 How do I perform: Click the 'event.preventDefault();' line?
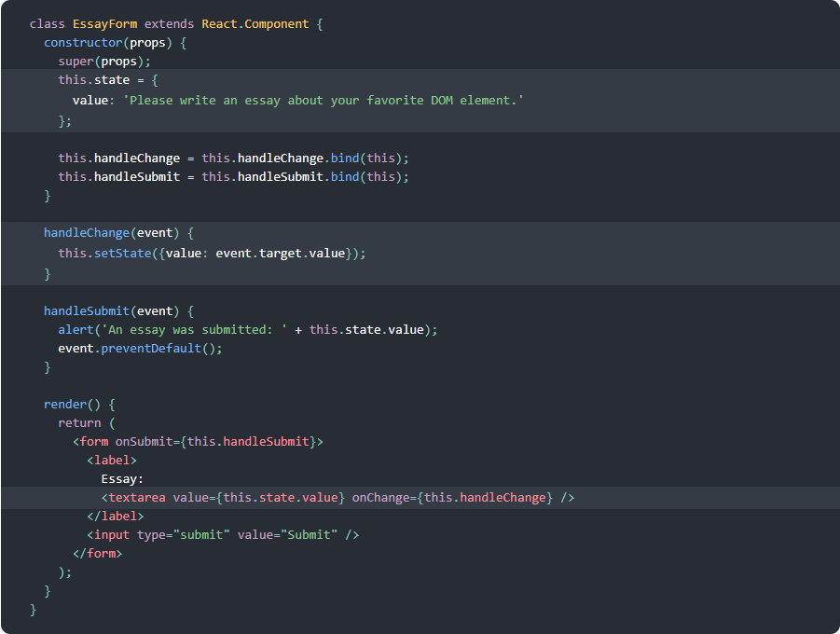[141, 349]
